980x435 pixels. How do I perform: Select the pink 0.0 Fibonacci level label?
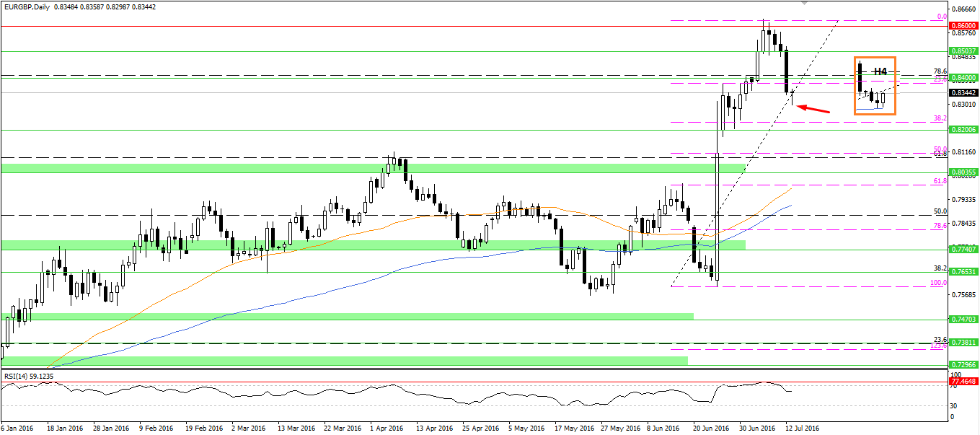pyautogui.click(x=941, y=17)
